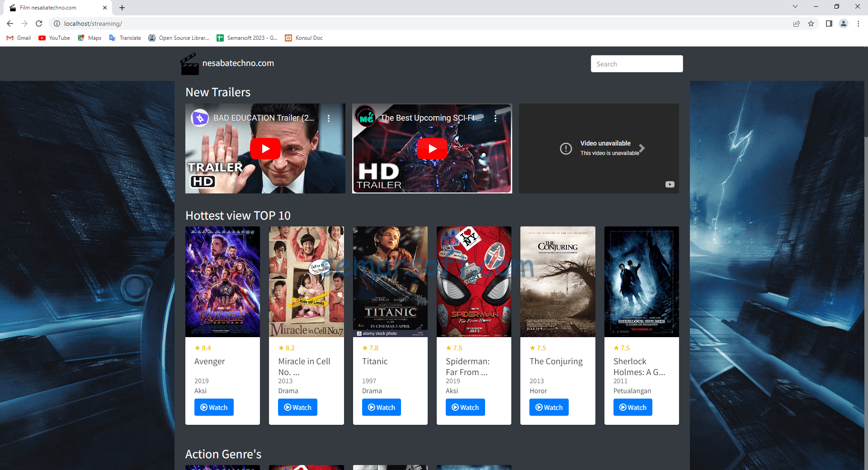Open Google Maps from the bookmarks bar
868x470 pixels.
click(89, 38)
